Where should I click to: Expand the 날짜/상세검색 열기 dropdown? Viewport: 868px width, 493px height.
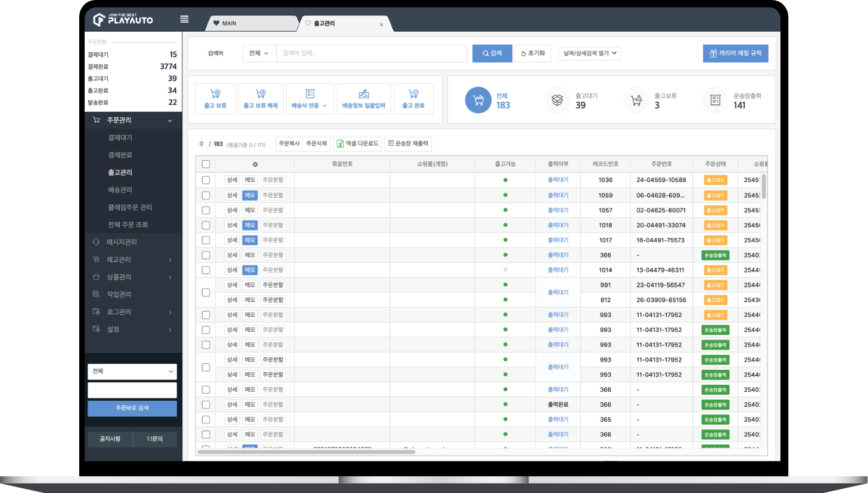[589, 53]
